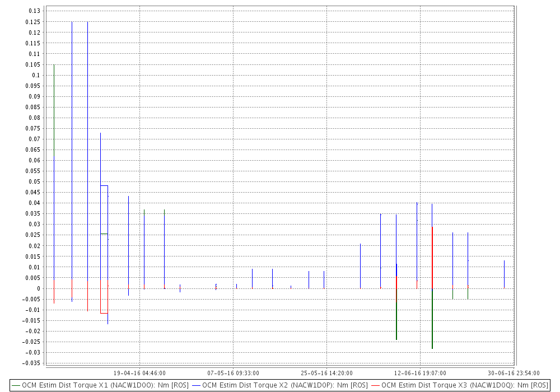Viewport: 560px width, 392px height.
Task: Click y-axis value 0.13
Action: tap(35, 11)
